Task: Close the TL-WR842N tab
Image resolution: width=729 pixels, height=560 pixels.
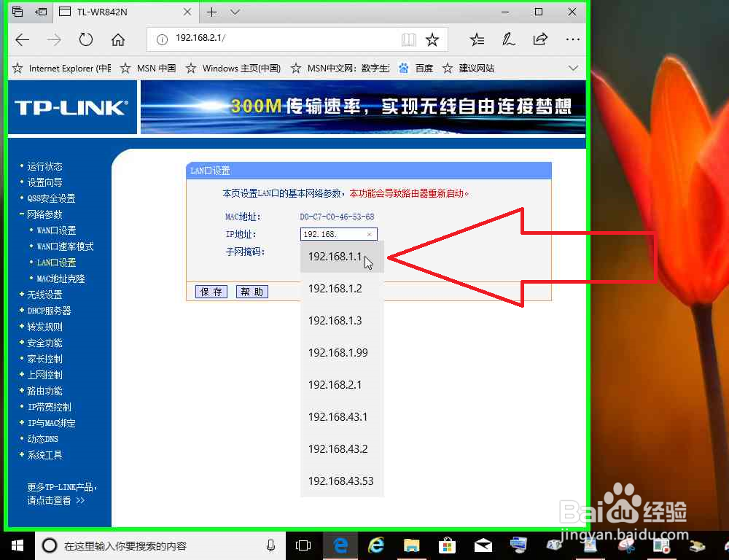Action: [x=187, y=12]
